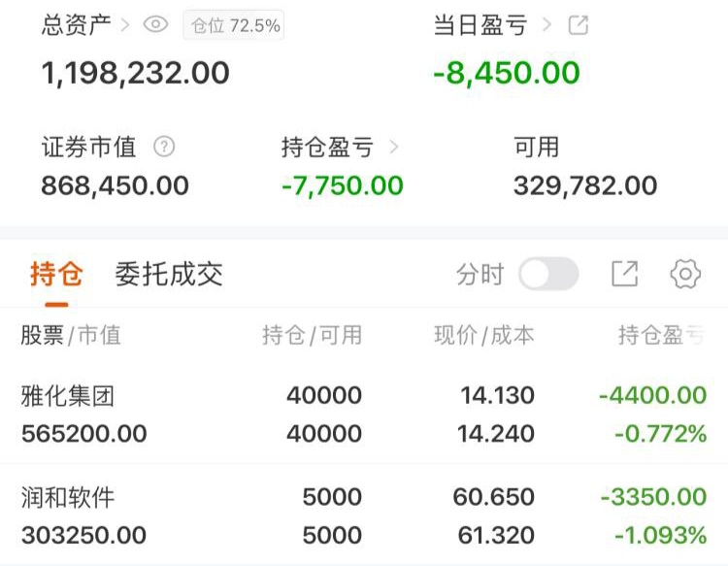The height and width of the screenshot is (566, 728).
Task: Expand 持仓盈亏 chevron arrow
Action: coord(394,148)
